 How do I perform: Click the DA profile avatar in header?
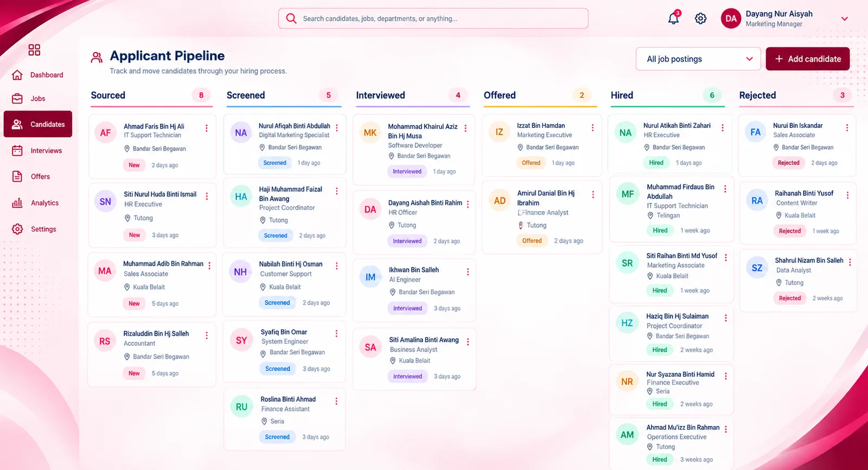tap(731, 18)
